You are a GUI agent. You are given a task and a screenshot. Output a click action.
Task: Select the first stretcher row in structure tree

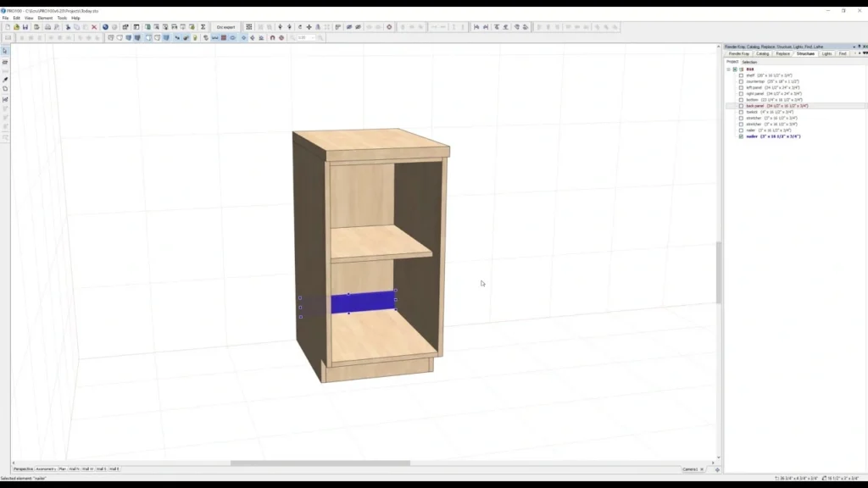tap(771, 118)
